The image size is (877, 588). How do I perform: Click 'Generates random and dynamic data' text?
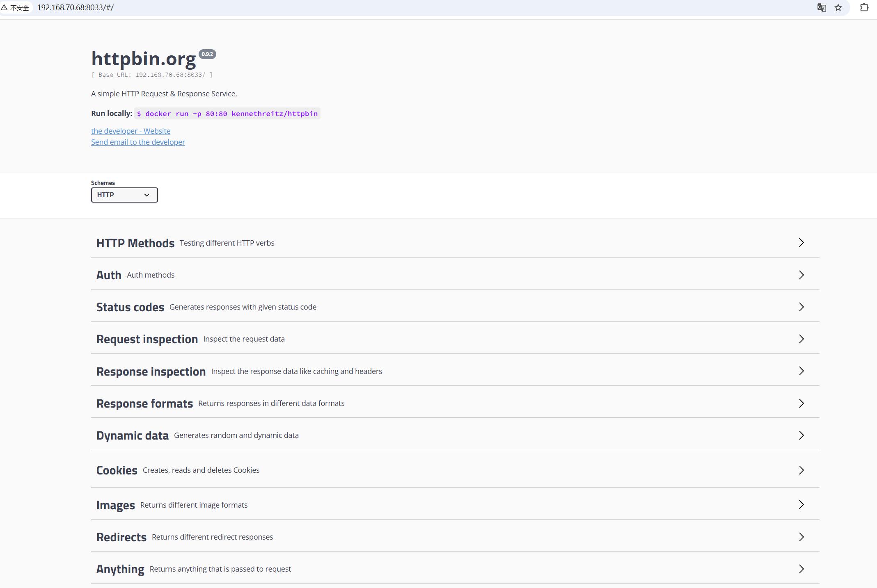click(x=236, y=435)
